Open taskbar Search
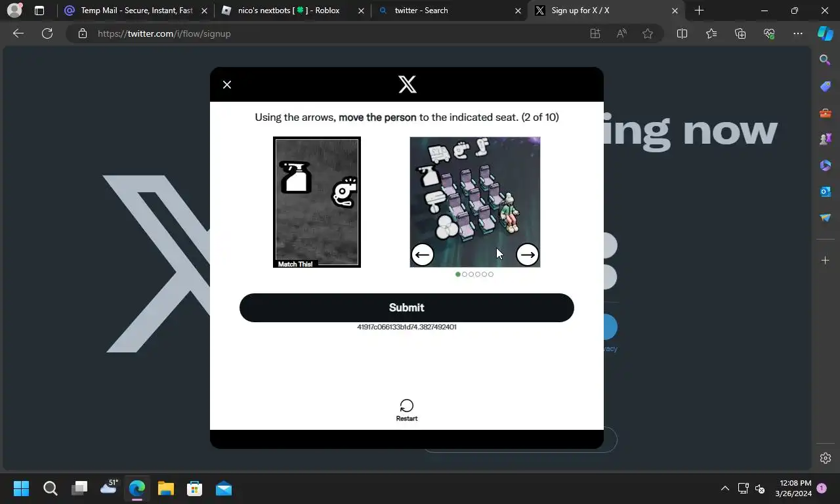 point(51,488)
